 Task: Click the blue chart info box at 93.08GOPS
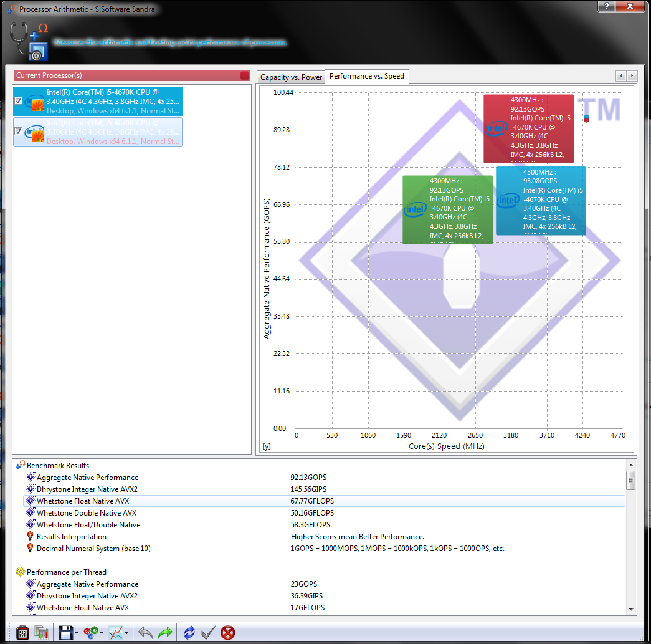pos(541,201)
